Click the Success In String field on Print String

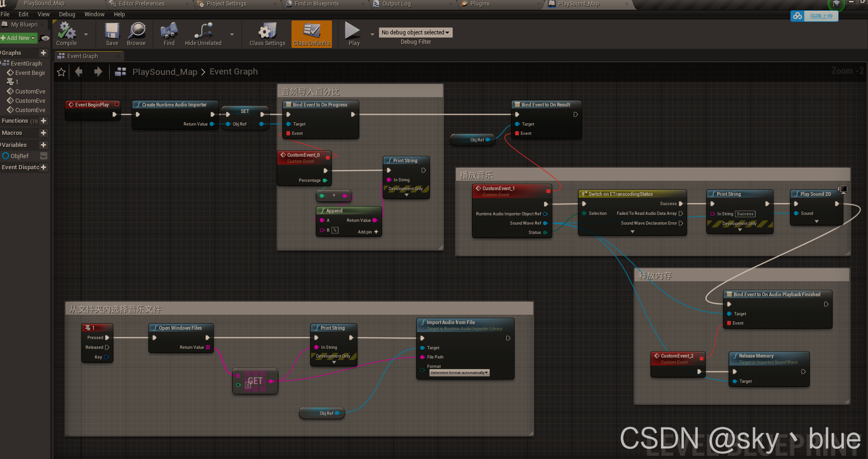point(744,213)
